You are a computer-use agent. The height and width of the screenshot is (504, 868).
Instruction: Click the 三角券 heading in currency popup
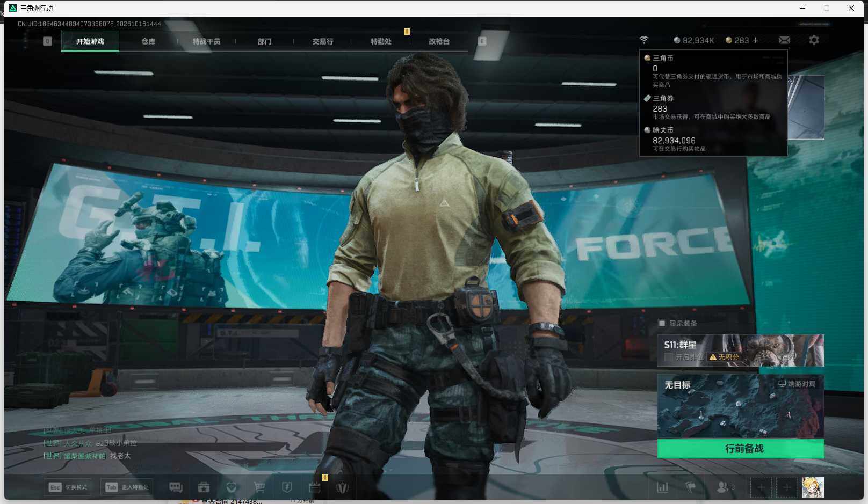663,98
